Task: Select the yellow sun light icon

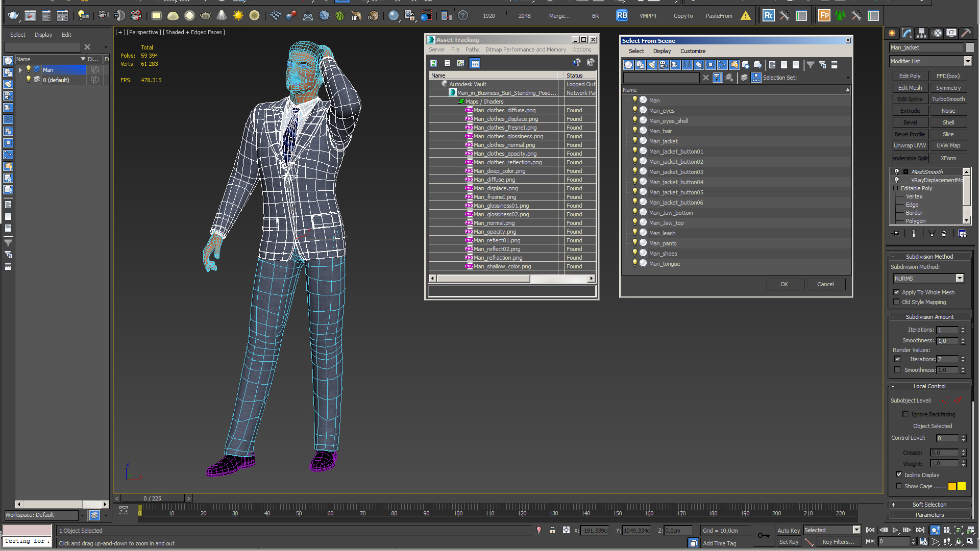Action: click(x=238, y=16)
